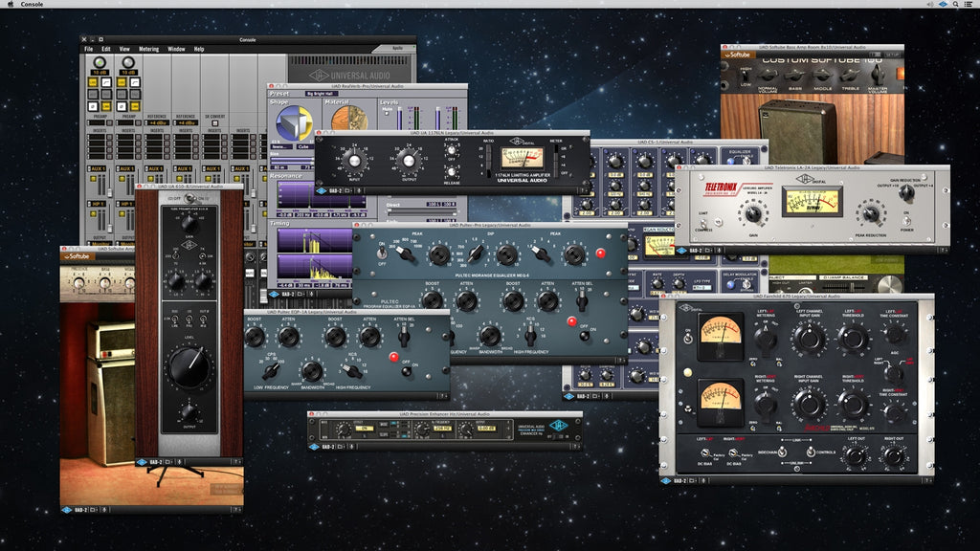Click Pultec EQP-1A Legacy Bandwidth knob
The width and height of the screenshot is (980, 551).
tap(311, 371)
